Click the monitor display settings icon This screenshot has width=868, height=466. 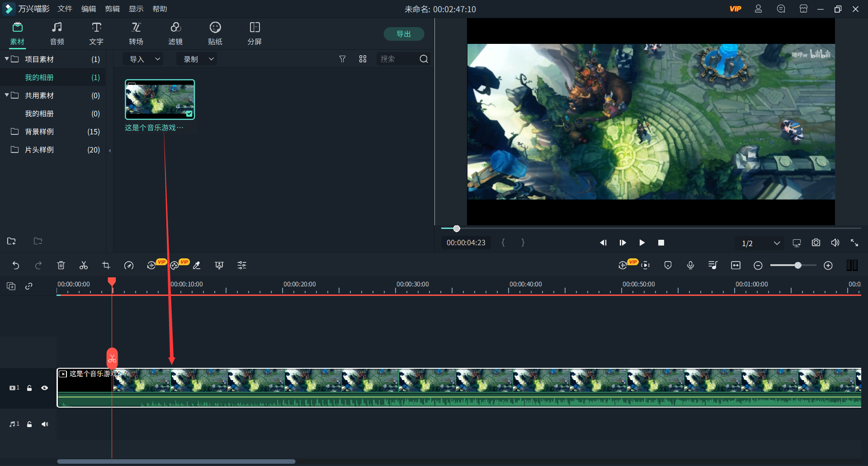pyautogui.click(x=797, y=243)
